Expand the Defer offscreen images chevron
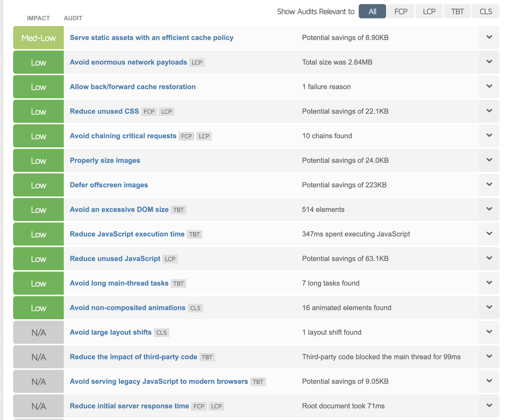Viewport: 505px width, 420px height. point(489,185)
